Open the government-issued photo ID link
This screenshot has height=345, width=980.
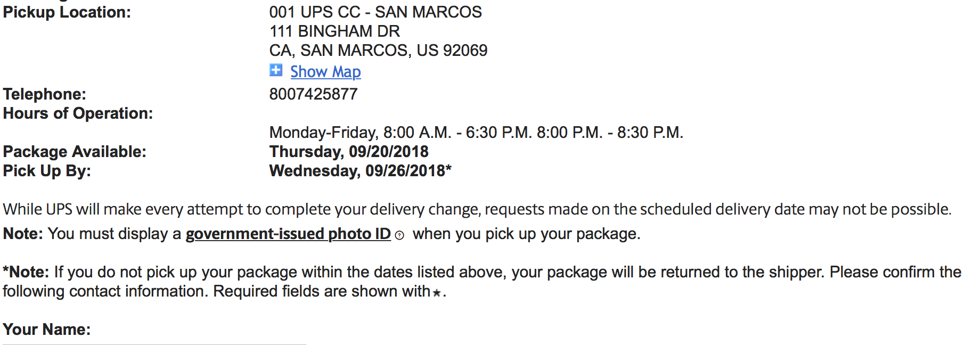[x=288, y=234]
